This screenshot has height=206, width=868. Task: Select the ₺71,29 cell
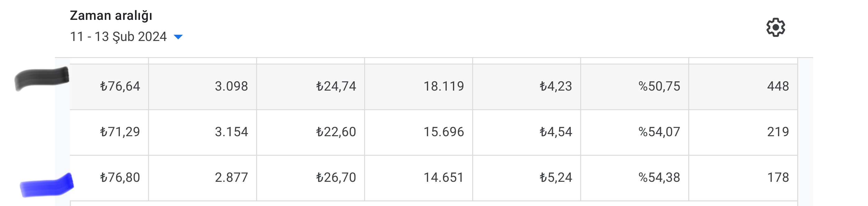(109, 132)
